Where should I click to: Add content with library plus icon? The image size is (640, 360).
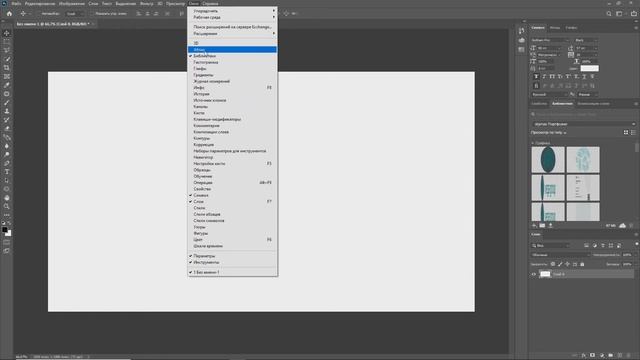coord(534,225)
